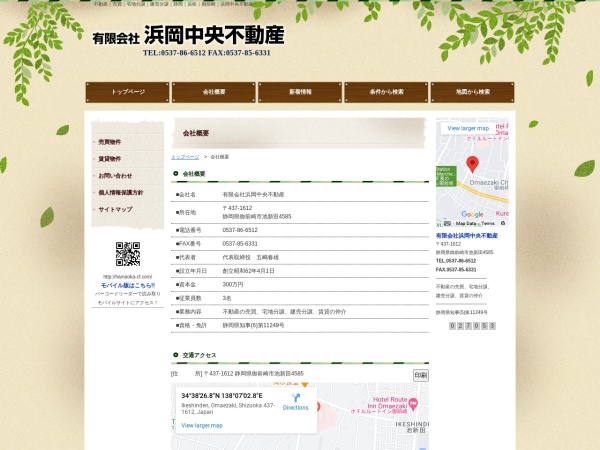Select サイトマップ in the side menu
The height and width of the screenshot is (450, 600).
click(x=115, y=209)
